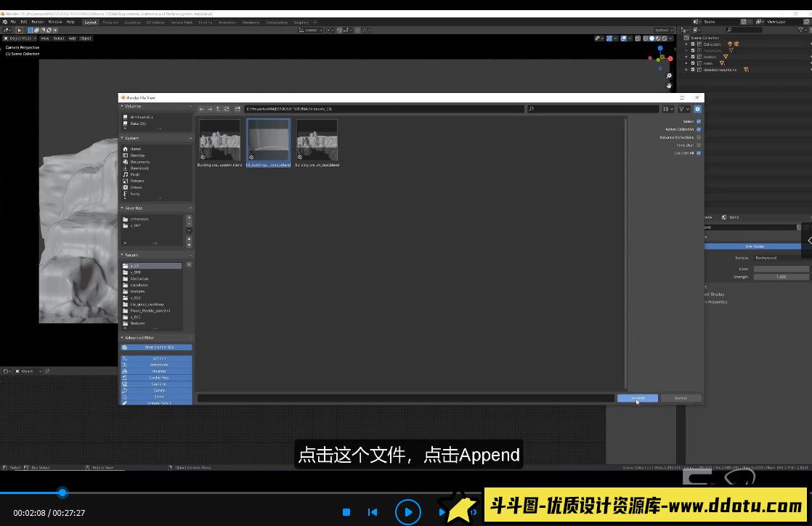This screenshot has height=526, width=812.
Task: Click the video stop button
Action: tap(346, 512)
